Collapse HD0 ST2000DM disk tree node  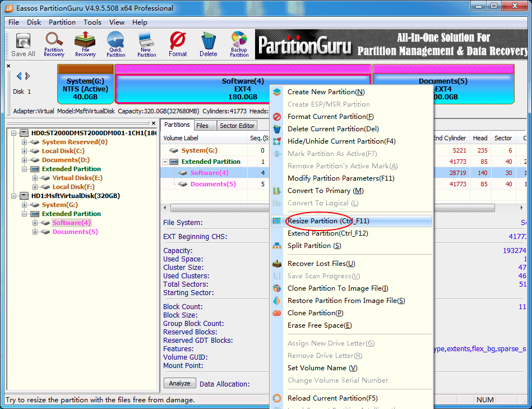[13, 133]
